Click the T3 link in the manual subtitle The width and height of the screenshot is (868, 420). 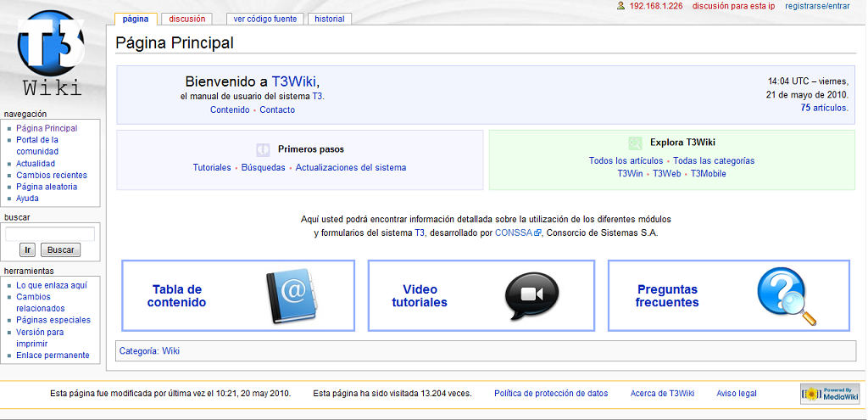(317, 97)
